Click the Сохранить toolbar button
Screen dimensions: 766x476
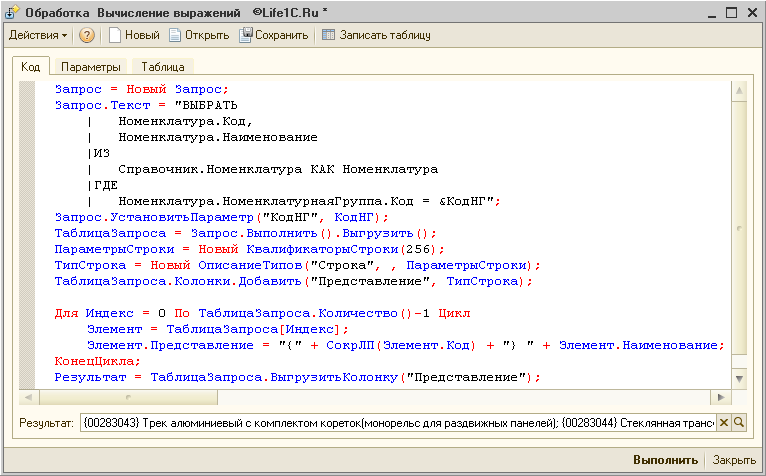274,35
